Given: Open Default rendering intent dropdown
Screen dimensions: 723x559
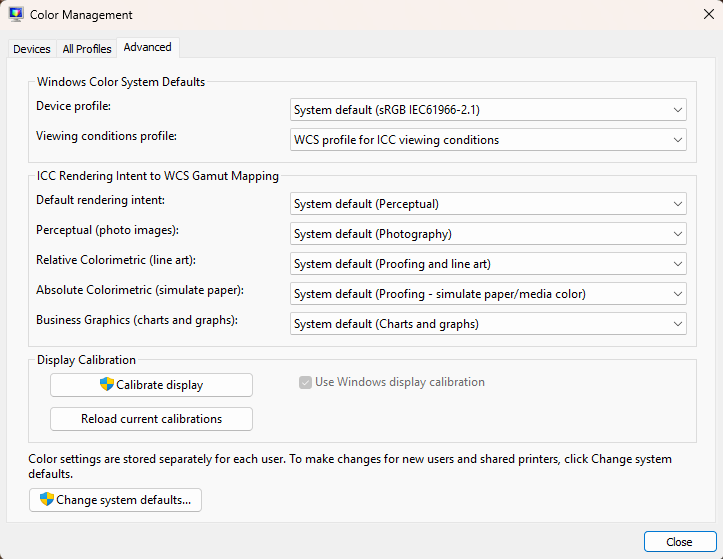Looking at the screenshot, I should coord(488,204).
